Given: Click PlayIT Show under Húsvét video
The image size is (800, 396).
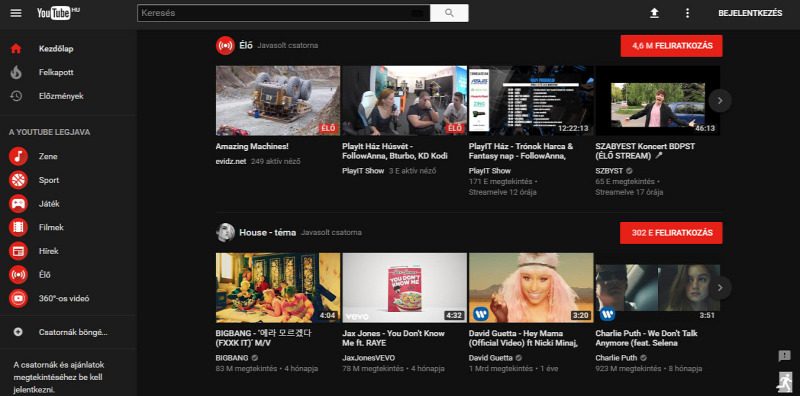Looking at the screenshot, I should pos(363,171).
